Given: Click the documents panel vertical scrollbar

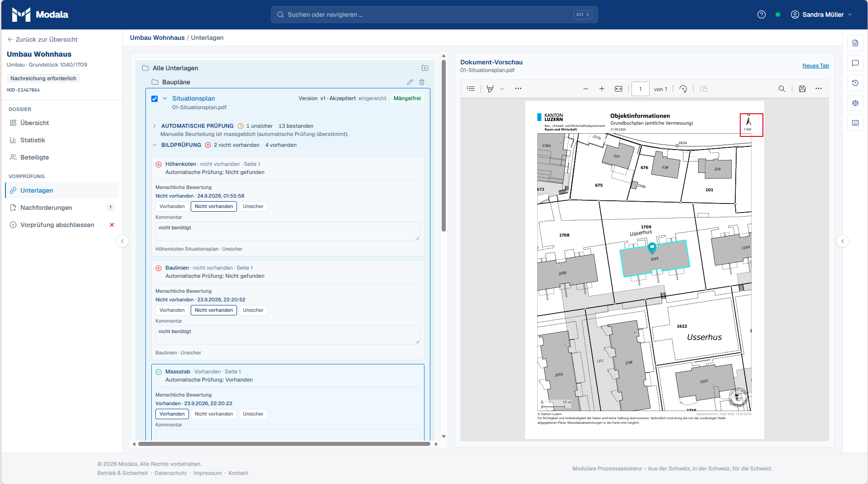Looking at the screenshot, I should click(444, 145).
